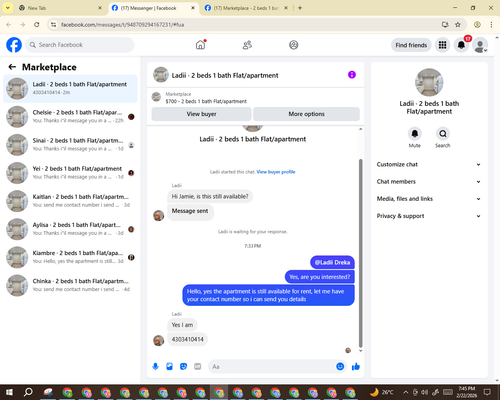500x400 pixels.
Task: Open the Facebook logo home link
Action: click(14, 45)
